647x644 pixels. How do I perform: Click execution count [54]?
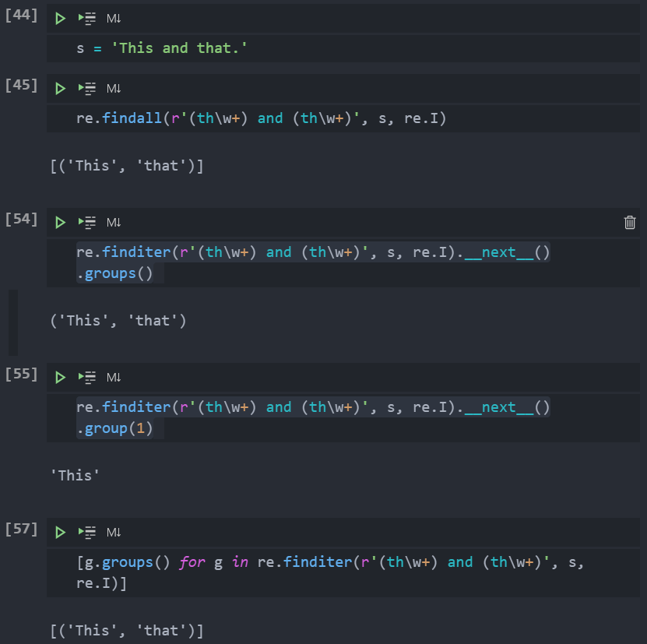[21, 219]
